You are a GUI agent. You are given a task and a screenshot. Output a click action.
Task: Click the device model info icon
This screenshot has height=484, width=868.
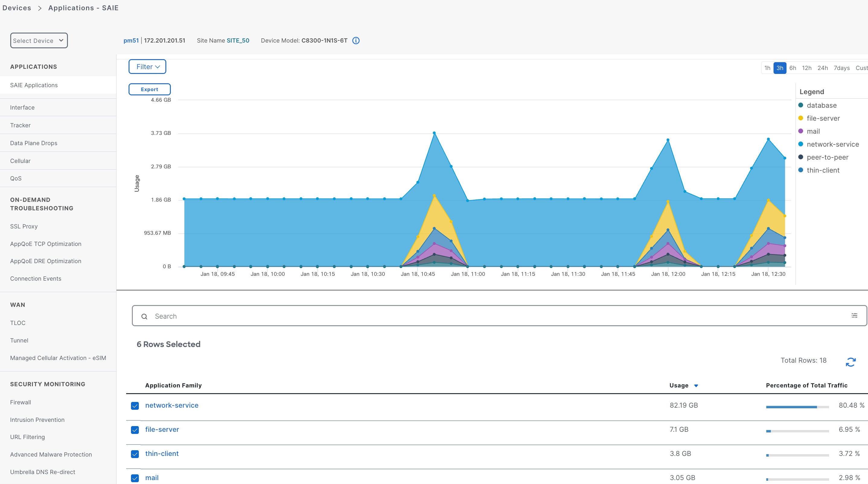(x=356, y=41)
